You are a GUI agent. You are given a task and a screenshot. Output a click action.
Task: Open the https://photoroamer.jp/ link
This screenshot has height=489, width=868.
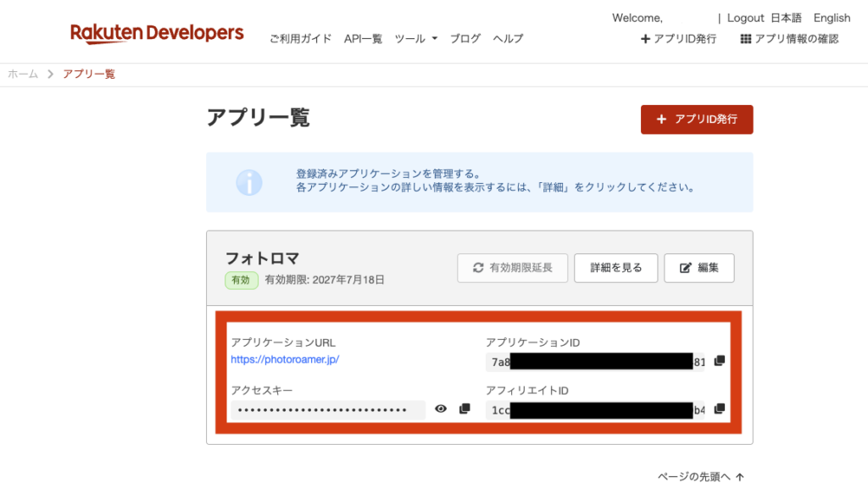tap(285, 359)
